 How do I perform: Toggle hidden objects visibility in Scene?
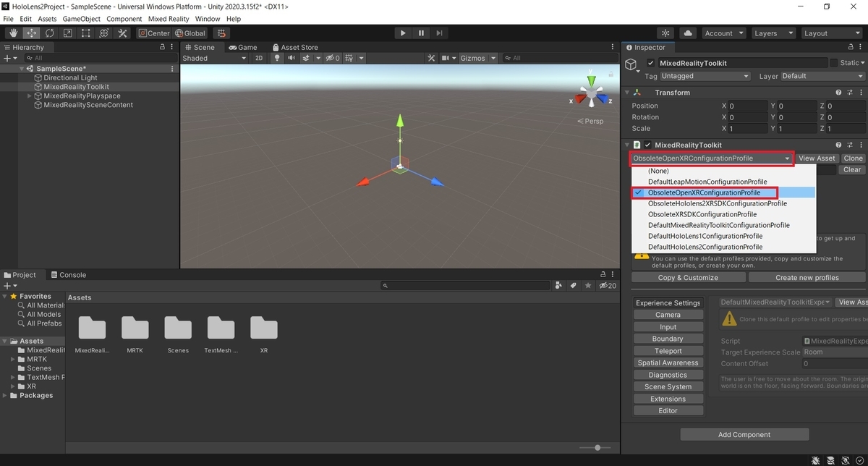[333, 58]
